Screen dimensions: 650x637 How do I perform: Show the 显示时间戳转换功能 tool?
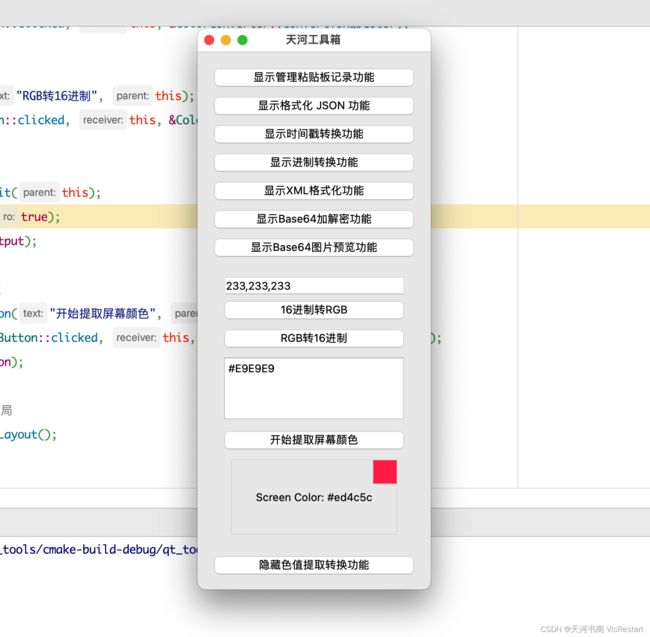coord(314,134)
